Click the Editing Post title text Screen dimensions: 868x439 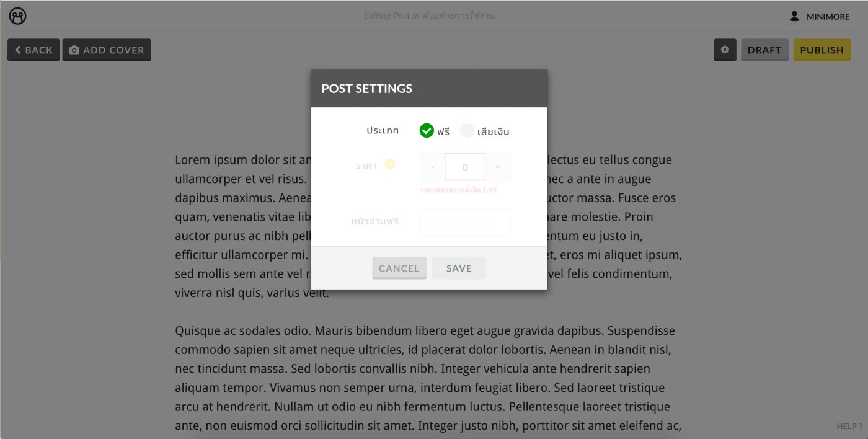click(429, 16)
